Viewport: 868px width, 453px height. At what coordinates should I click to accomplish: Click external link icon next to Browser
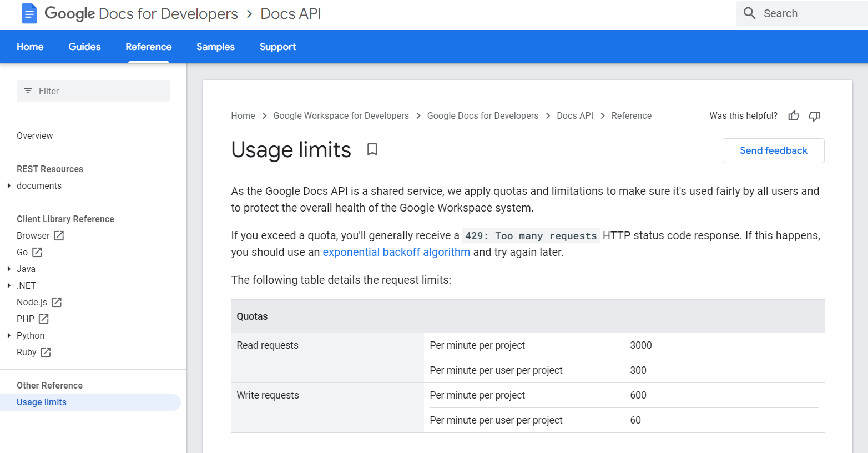tap(59, 235)
